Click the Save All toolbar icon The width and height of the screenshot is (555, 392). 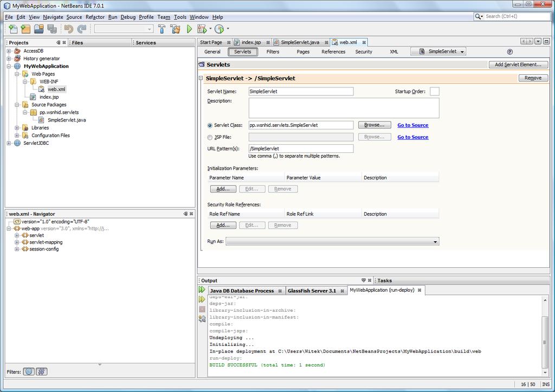point(52,29)
